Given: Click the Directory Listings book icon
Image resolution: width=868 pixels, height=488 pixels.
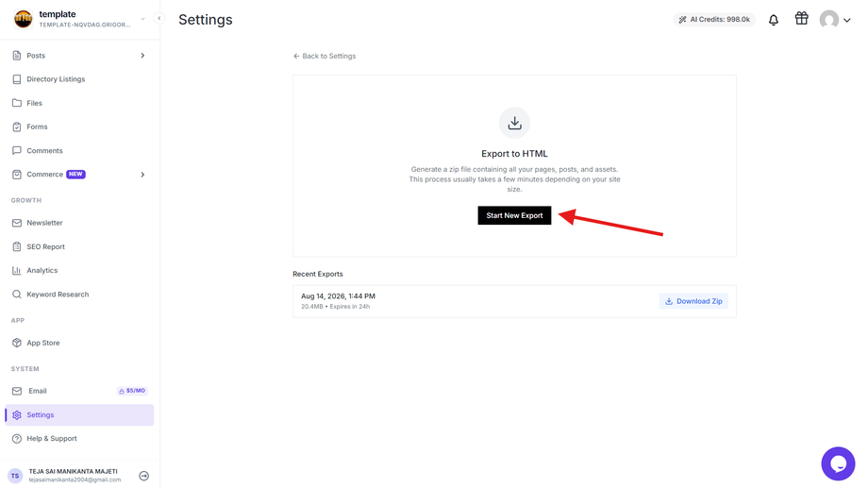Looking at the screenshot, I should 17,79.
